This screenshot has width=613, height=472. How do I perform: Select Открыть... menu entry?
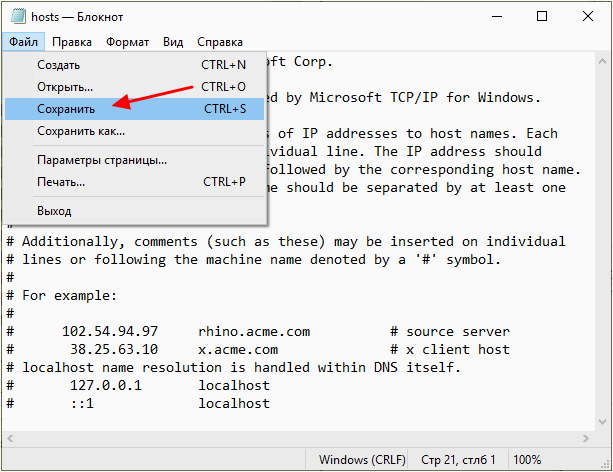pos(134,86)
